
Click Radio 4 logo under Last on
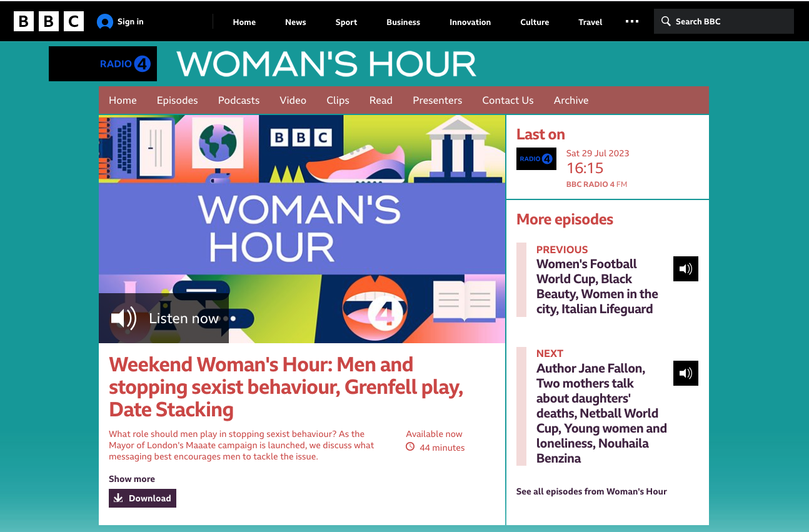536,159
